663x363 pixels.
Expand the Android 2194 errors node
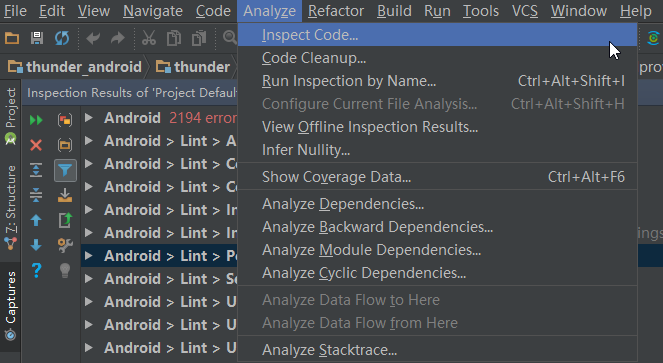(88, 118)
